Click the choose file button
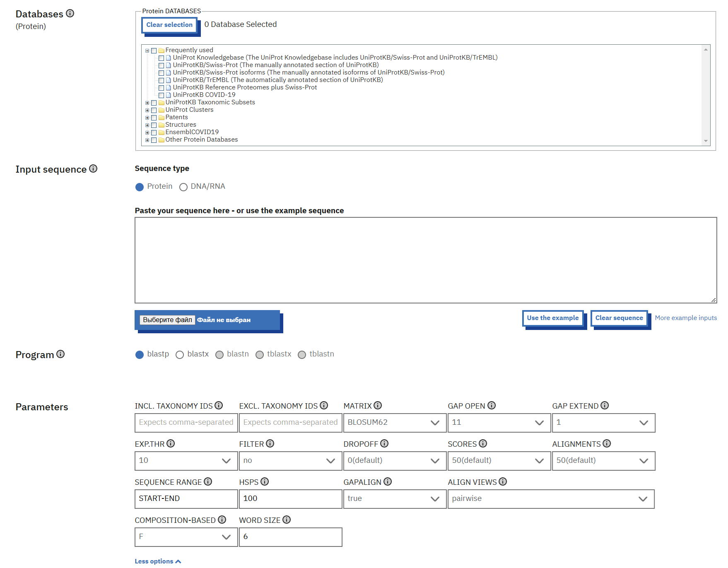This screenshot has width=728, height=568. click(x=167, y=320)
